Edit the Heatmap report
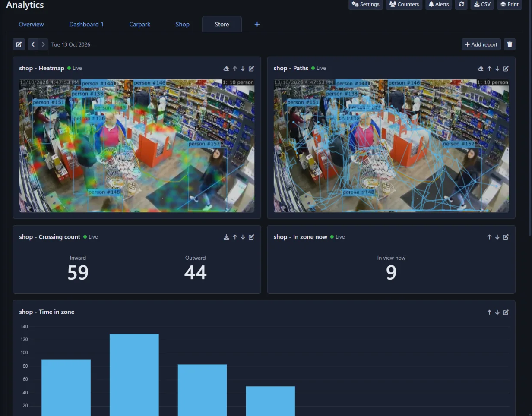Screen dimensions: 532x416 [x=251, y=69]
